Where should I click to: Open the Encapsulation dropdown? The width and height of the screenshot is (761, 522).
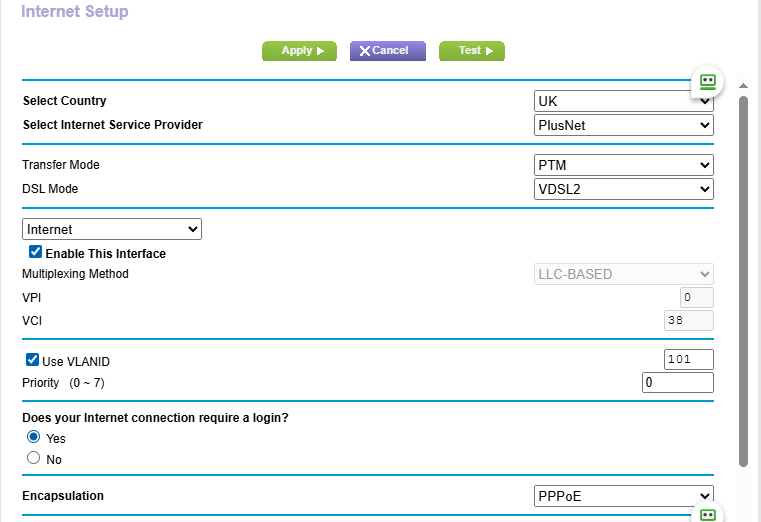(x=624, y=496)
